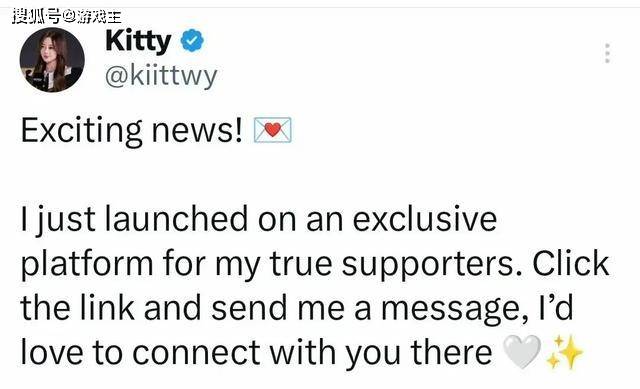This screenshot has height=389, width=640.
Task: Click the word "Click" ending the second line
Action: pyautogui.click(x=571, y=263)
